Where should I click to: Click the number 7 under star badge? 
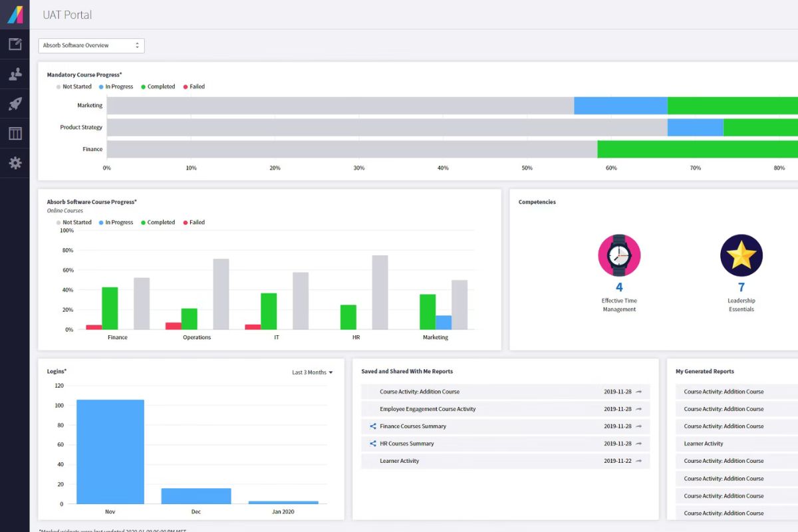(741, 287)
